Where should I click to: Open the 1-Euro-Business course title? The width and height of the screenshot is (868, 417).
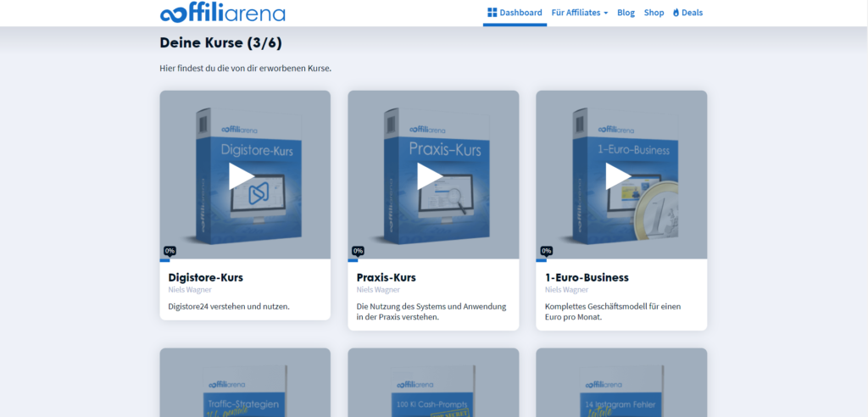pyautogui.click(x=587, y=277)
